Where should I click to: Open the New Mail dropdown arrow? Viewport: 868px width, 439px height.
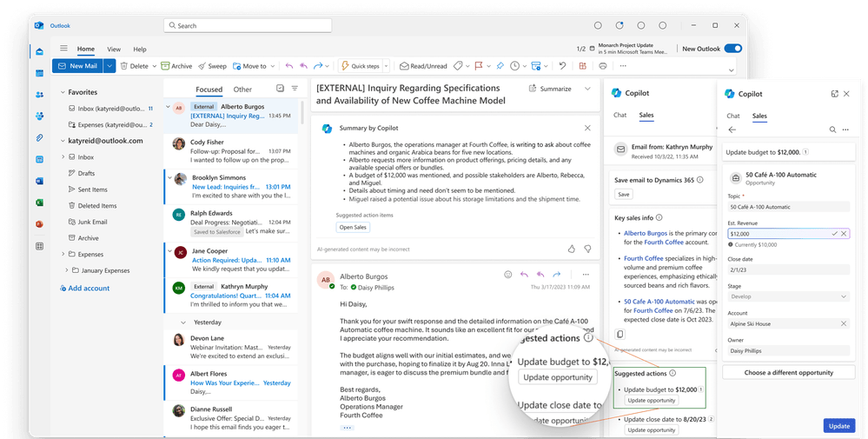109,66
